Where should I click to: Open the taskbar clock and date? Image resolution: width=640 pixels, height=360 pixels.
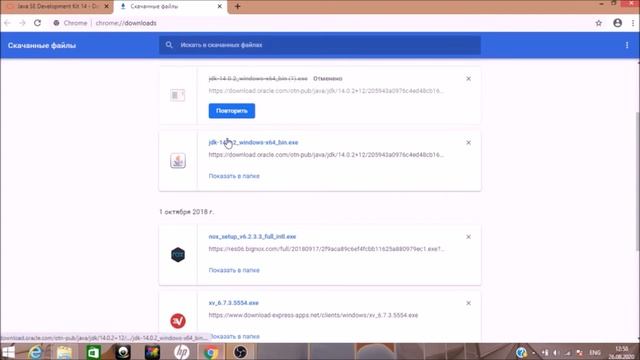(621, 353)
